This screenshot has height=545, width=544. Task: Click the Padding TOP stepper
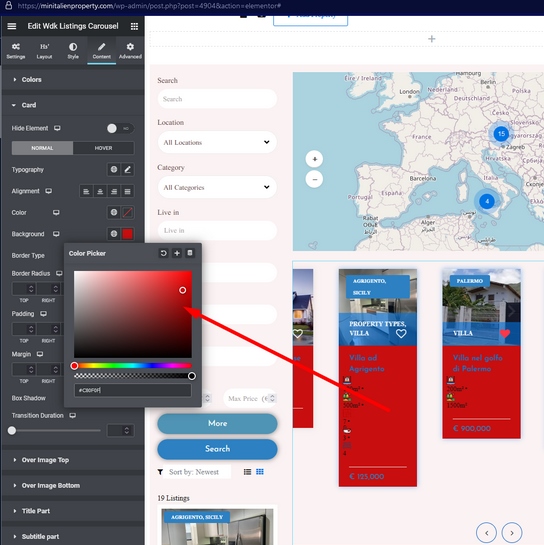tap(31, 329)
